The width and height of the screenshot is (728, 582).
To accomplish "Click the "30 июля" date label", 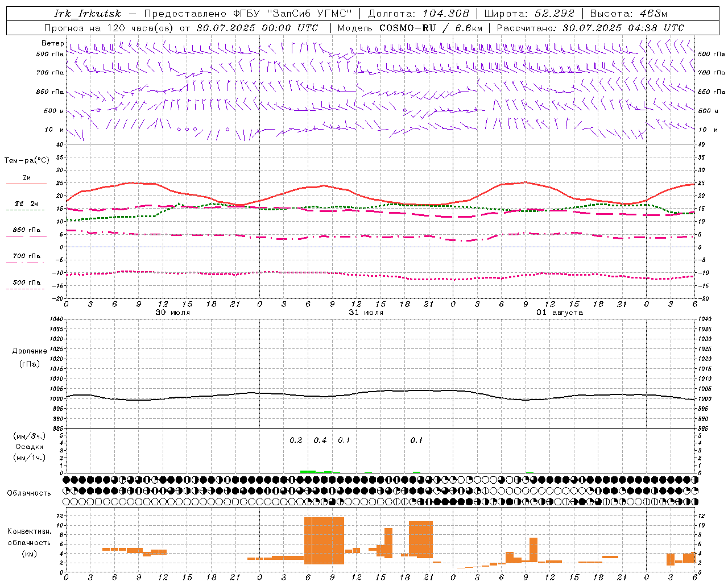I will pos(173,313).
